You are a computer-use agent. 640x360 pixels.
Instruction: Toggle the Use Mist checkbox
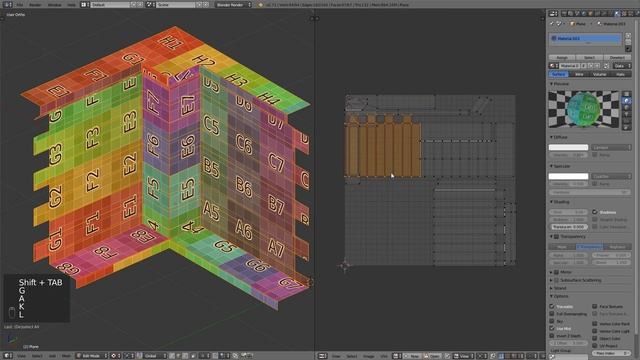click(x=552, y=329)
